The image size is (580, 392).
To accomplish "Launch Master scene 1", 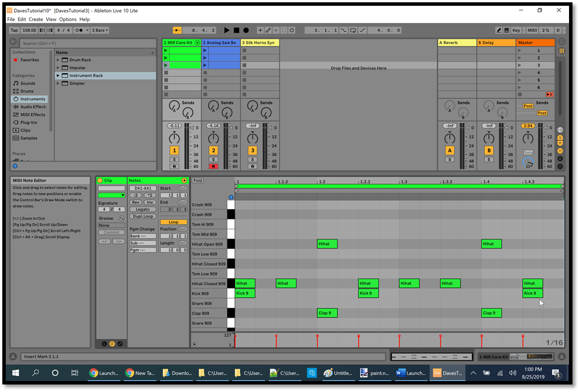I will [519, 50].
